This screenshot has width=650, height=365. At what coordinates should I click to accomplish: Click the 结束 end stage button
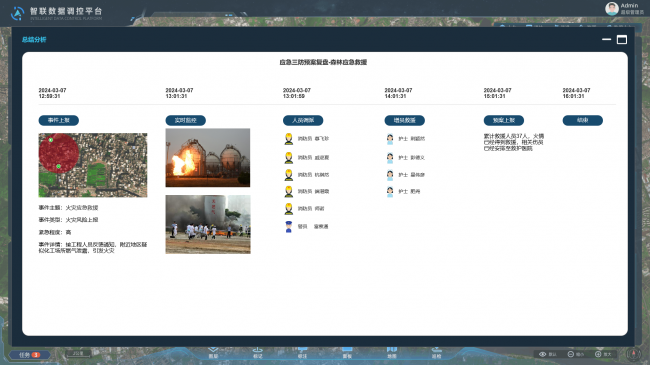pos(582,120)
